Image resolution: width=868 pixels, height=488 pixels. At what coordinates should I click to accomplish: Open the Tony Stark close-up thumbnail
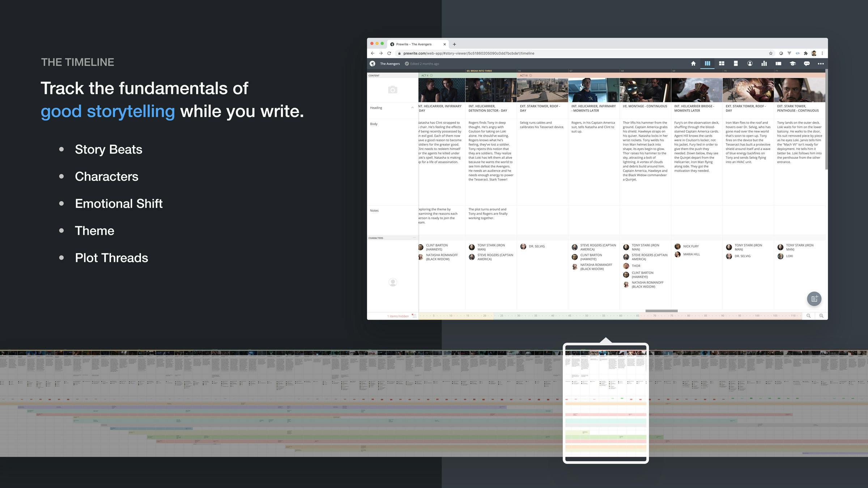coord(800,90)
